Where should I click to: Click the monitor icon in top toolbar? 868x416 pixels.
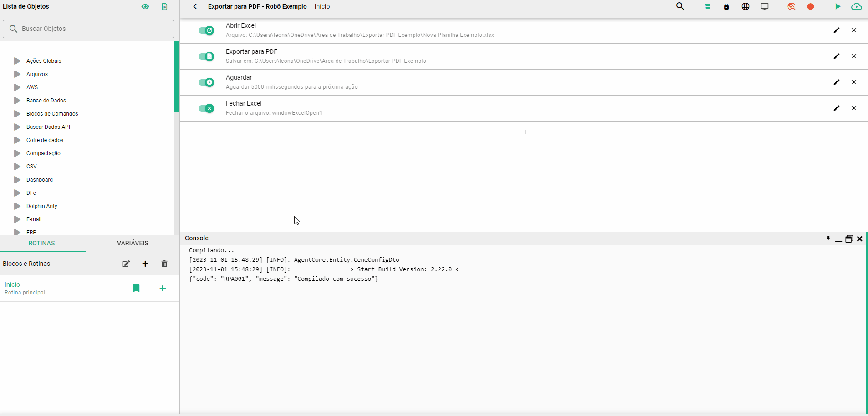point(765,6)
